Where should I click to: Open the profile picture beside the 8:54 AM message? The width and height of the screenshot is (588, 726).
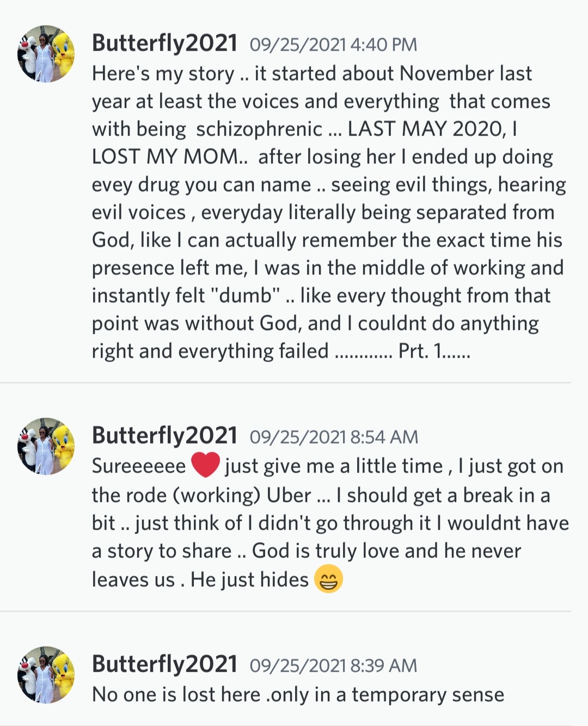(46, 446)
